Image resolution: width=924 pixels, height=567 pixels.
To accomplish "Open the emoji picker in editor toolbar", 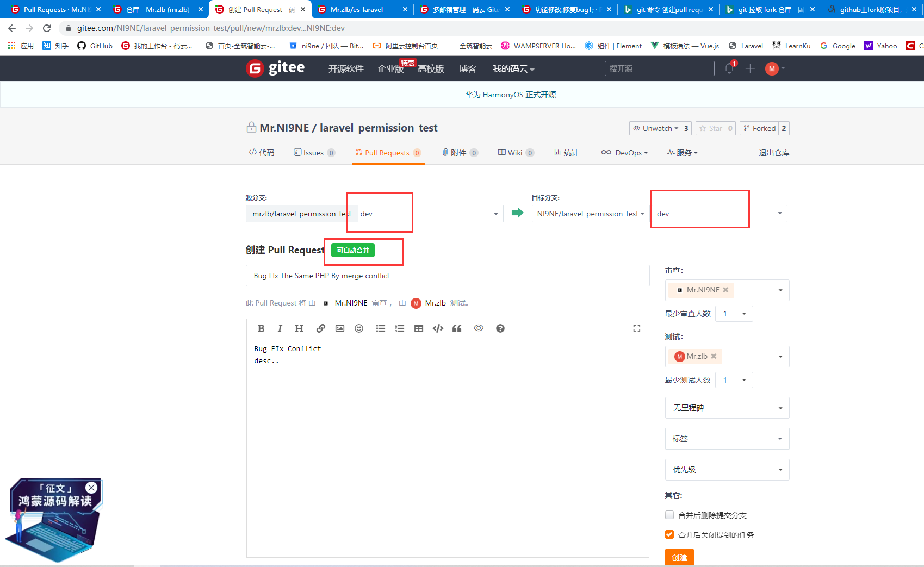I will click(x=359, y=328).
